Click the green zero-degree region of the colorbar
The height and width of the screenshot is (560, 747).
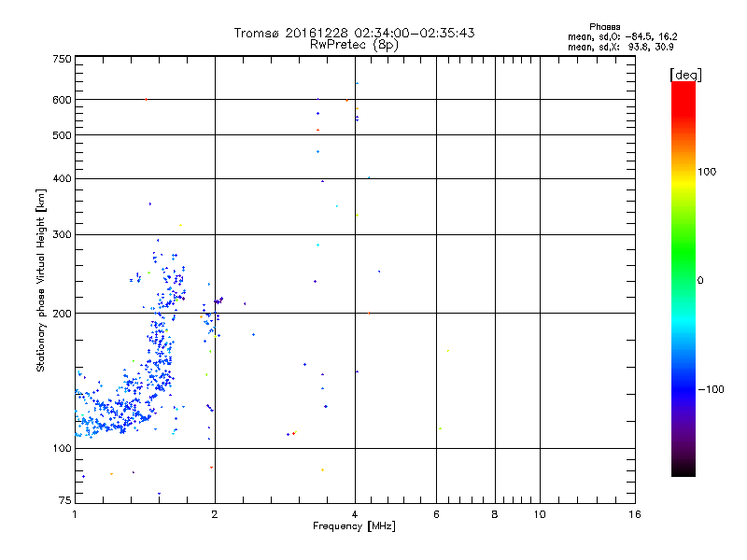click(x=684, y=278)
